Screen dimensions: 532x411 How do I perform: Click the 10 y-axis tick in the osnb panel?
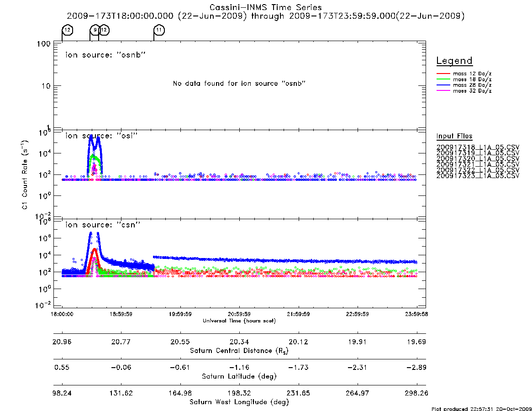point(46,86)
